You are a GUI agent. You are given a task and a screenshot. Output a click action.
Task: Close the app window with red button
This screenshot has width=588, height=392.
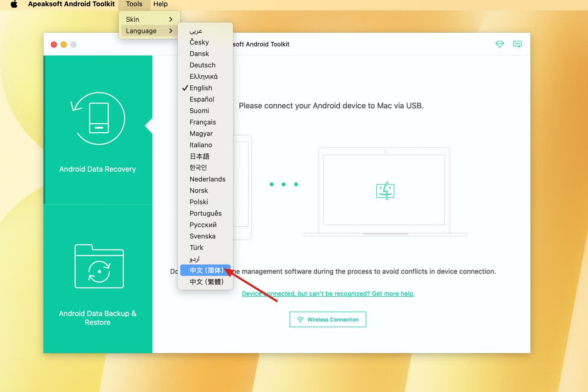click(54, 45)
